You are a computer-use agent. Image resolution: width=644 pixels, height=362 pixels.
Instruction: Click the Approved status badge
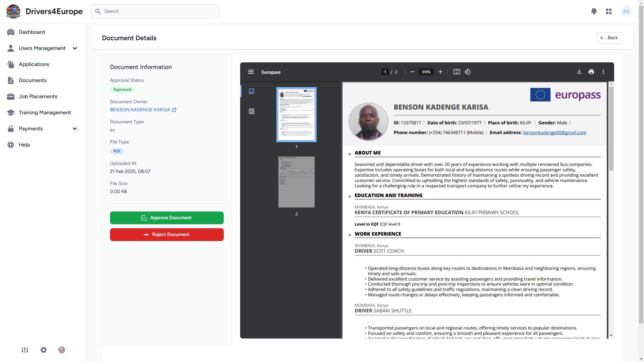click(x=122, y=89)
